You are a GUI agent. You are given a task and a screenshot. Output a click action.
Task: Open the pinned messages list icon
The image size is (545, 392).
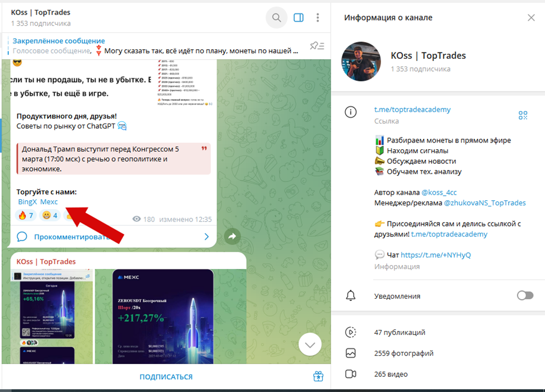(x=317, y=45)
